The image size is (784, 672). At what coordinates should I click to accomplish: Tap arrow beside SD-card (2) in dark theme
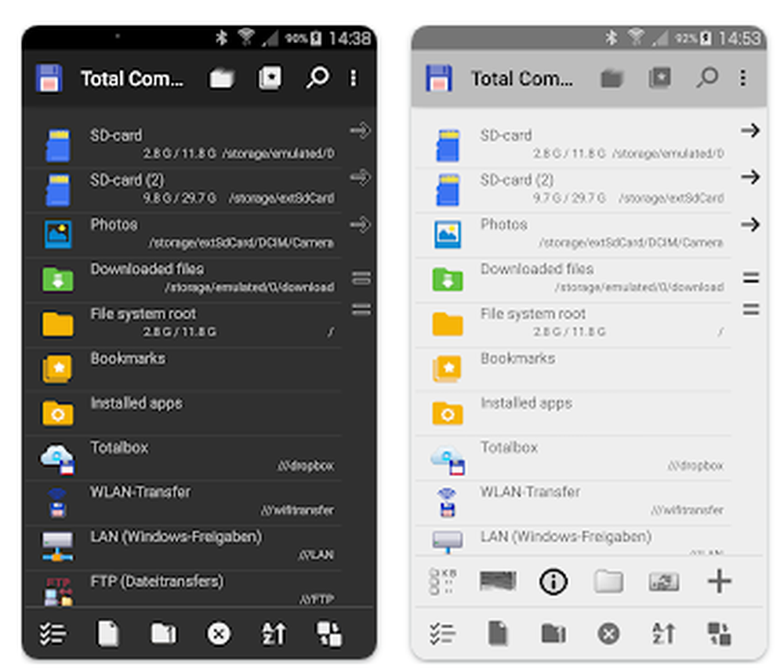[361, 177]
